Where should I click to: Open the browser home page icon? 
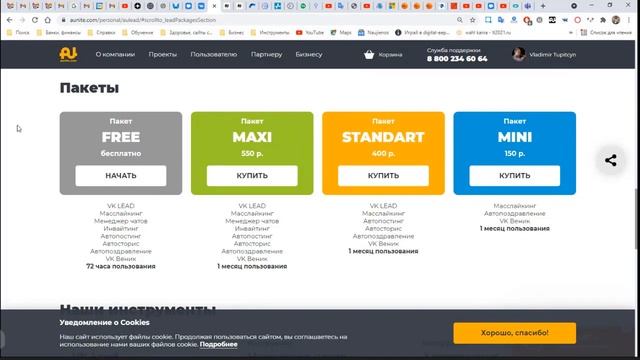pyautogui.click(x=48, y=20)
